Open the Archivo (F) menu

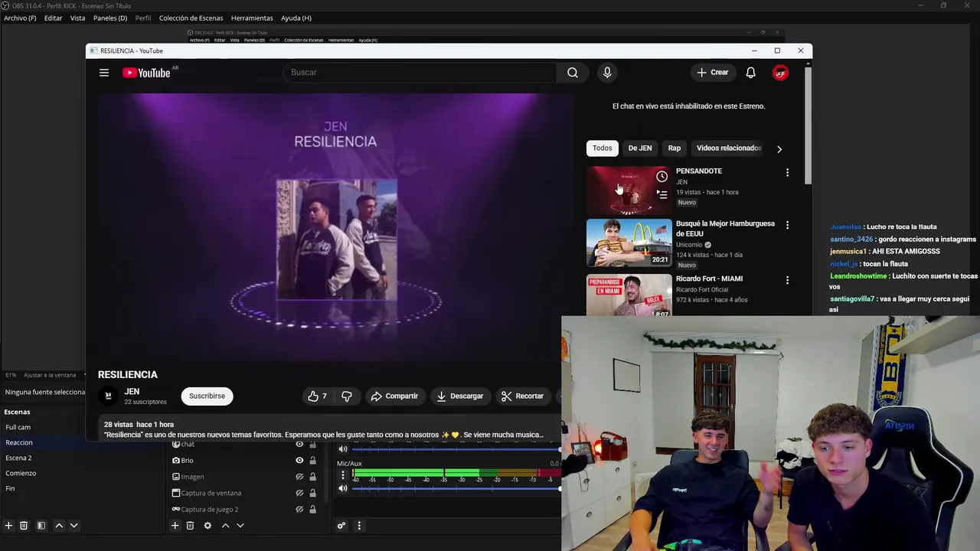pos(20,18)
